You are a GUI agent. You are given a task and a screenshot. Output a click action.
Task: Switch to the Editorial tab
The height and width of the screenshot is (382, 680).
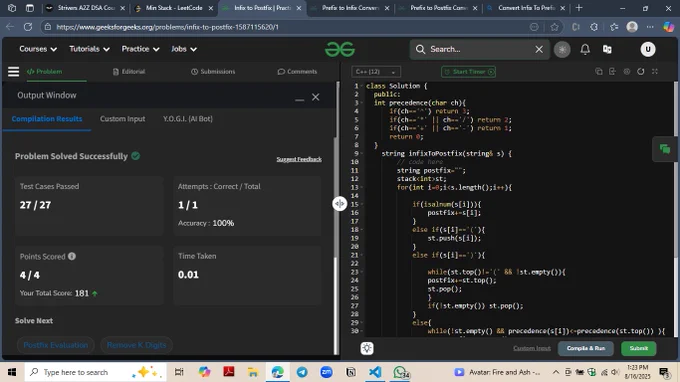pos(129,72)
